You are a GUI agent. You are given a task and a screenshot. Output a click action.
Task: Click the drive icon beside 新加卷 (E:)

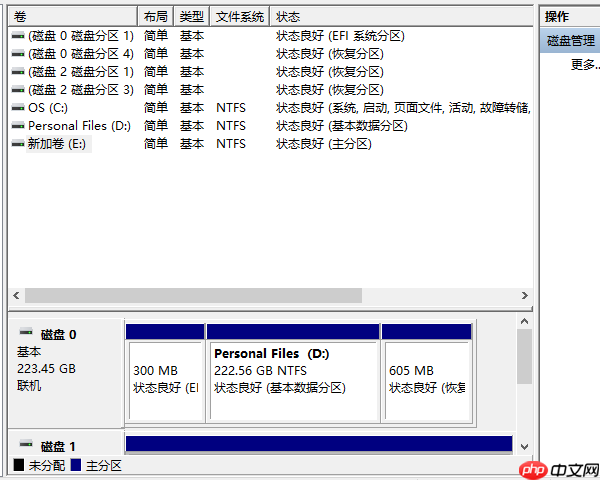18,144
